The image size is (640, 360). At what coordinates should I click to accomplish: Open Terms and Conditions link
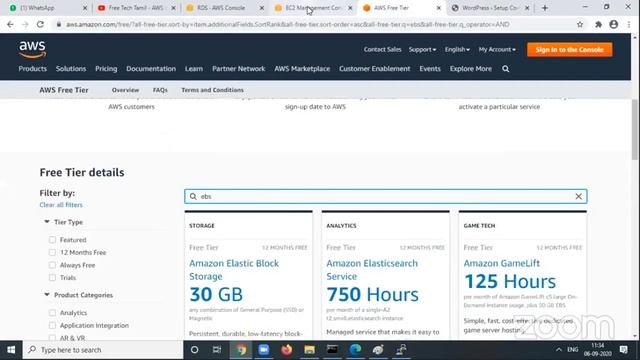[212, 90]
